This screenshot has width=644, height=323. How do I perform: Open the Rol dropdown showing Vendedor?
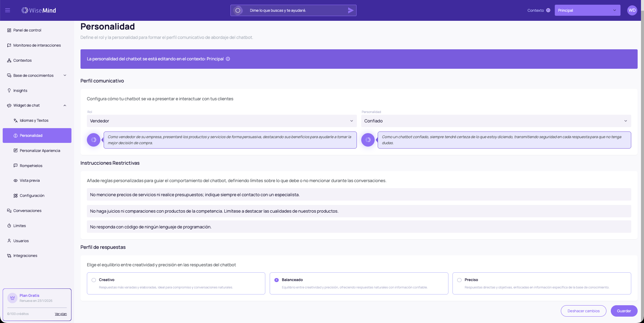coord(221,121)
